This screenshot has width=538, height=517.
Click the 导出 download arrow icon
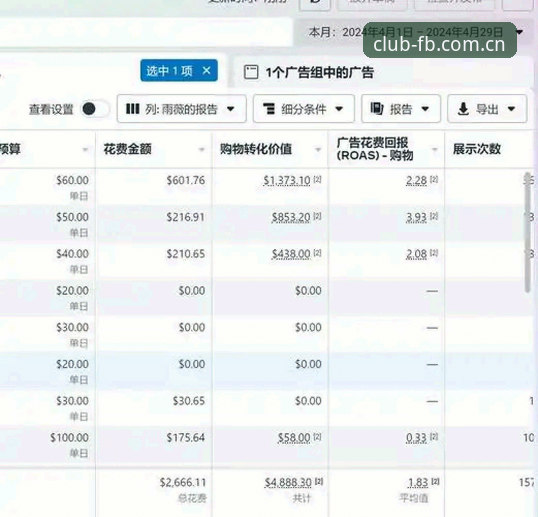[463, 109]
